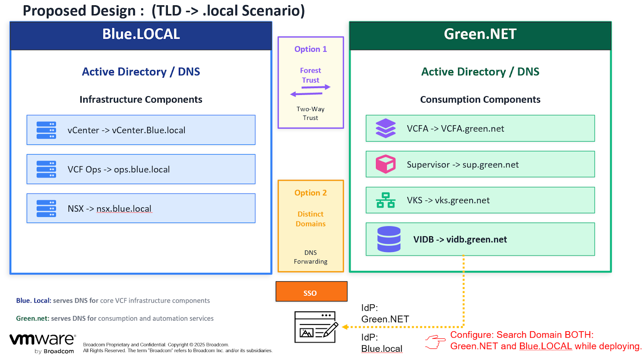Click the server icon beside vCenter
The width and height of the screenshot is (644, 359).
[x=46, y=130]
